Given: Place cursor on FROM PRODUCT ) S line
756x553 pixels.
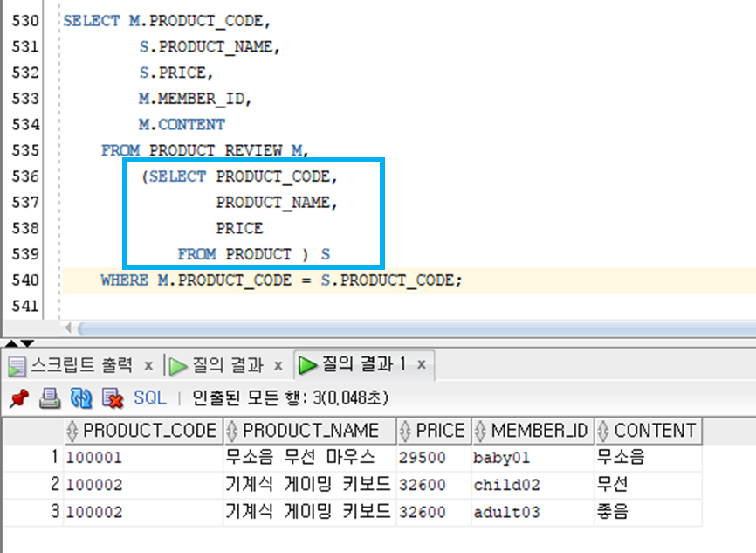Looking at the screenshot, I should pyautogui.click(x=254, y=254).
